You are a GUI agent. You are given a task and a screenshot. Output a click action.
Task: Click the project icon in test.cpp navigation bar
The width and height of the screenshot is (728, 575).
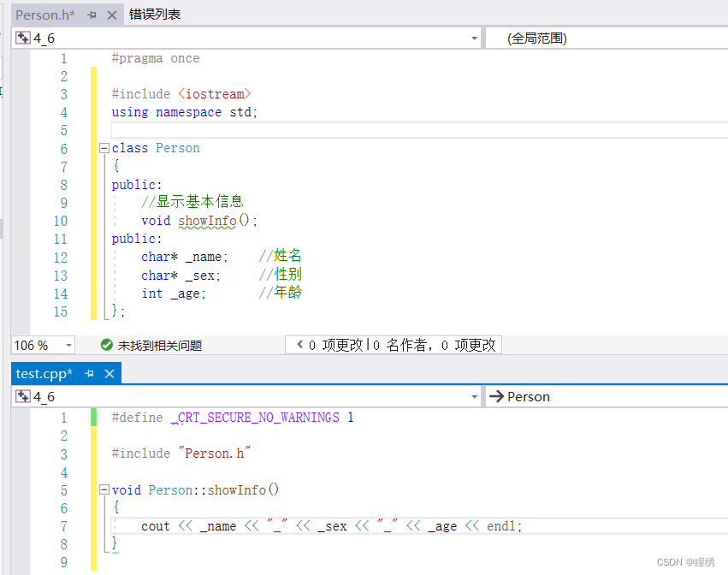tap(23, 396)
